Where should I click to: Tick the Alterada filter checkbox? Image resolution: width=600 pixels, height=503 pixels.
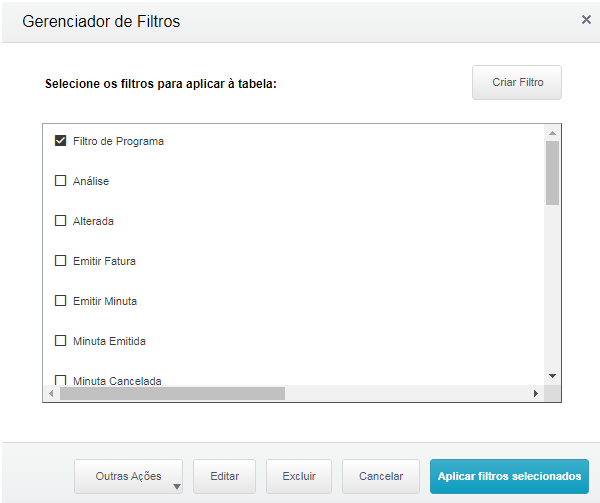point(60,221)
